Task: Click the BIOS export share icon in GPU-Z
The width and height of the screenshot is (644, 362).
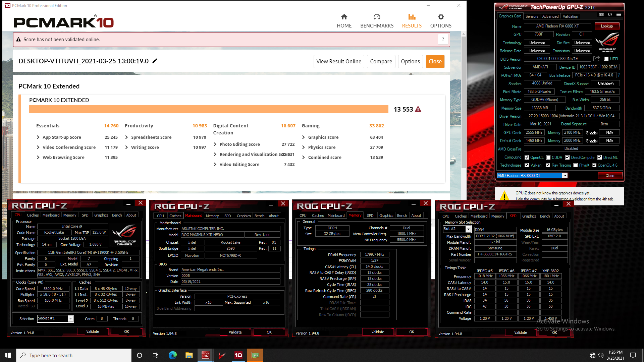Action: pyautogui.click(x=596, y=59)
